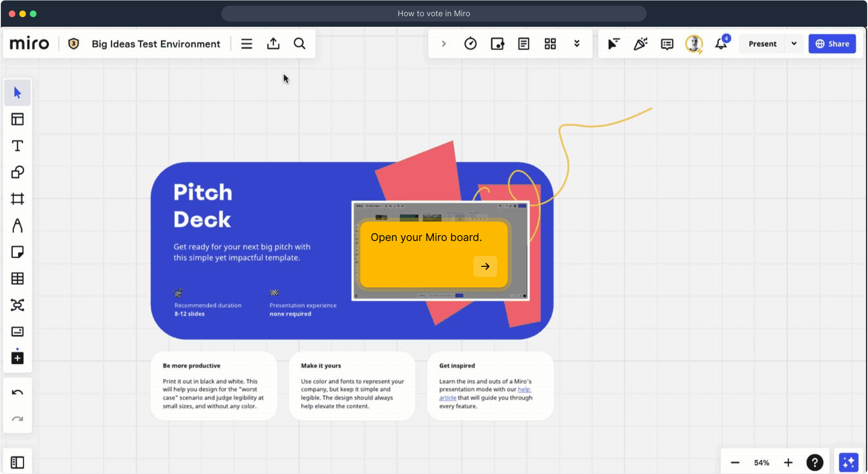This screenshot has width=868, height=474.
Task: Open the more tools plus menu
Action: 18,358
